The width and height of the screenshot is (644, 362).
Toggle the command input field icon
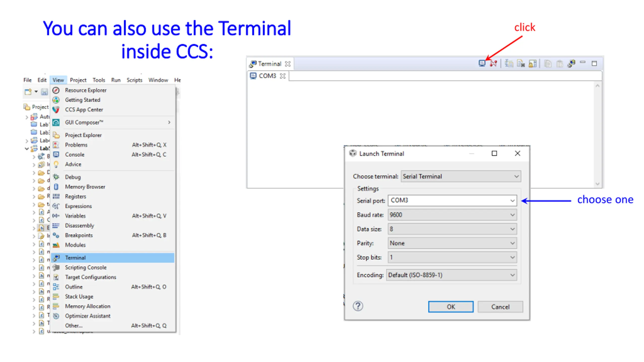(x=509, y=63)
